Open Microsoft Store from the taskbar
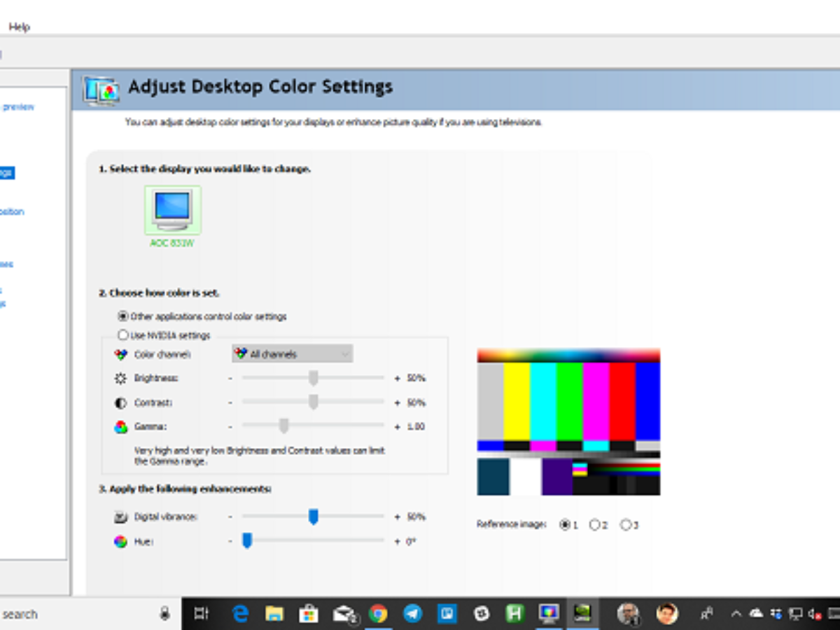 (309, 614)
